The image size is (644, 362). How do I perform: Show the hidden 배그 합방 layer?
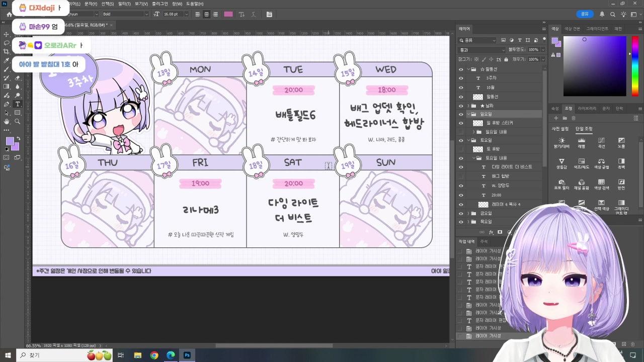coord(461,176)
